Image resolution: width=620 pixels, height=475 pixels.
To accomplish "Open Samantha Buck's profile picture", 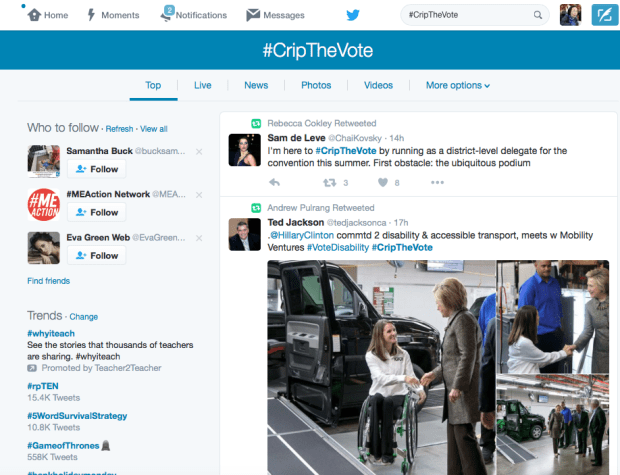I will click(43, 161).
